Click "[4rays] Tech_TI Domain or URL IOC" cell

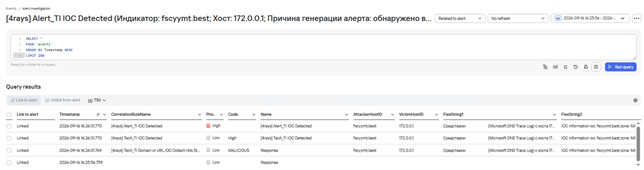click(x=156, y=151)
